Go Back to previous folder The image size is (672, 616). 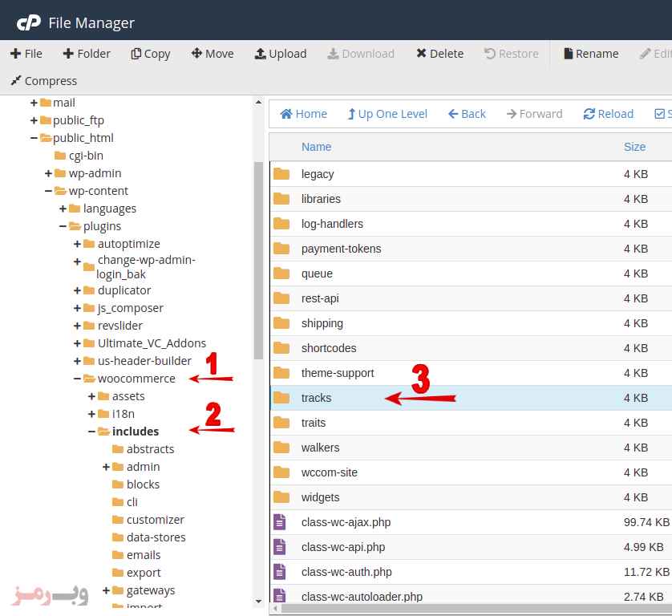(x=467, y=114)
